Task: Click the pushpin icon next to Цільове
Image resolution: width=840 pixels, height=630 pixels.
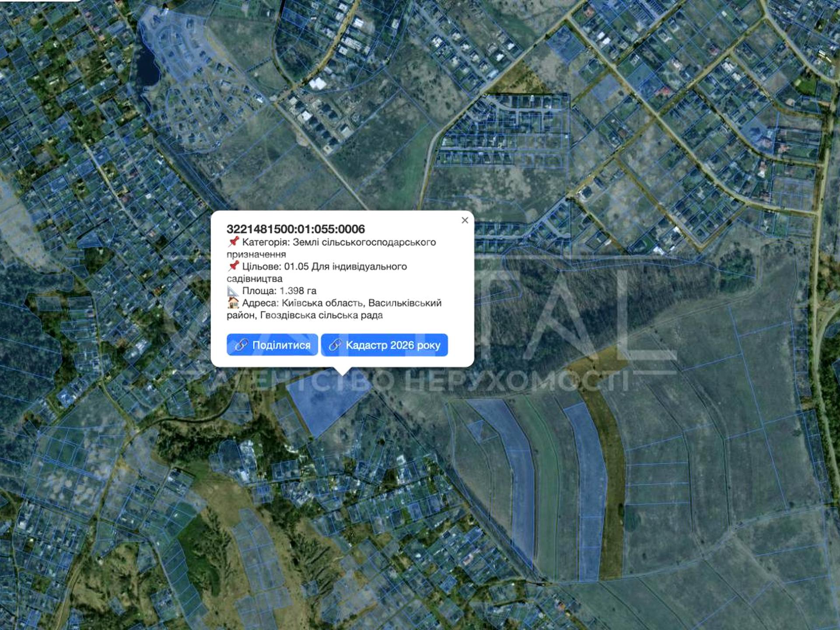Action: (233, 266)
